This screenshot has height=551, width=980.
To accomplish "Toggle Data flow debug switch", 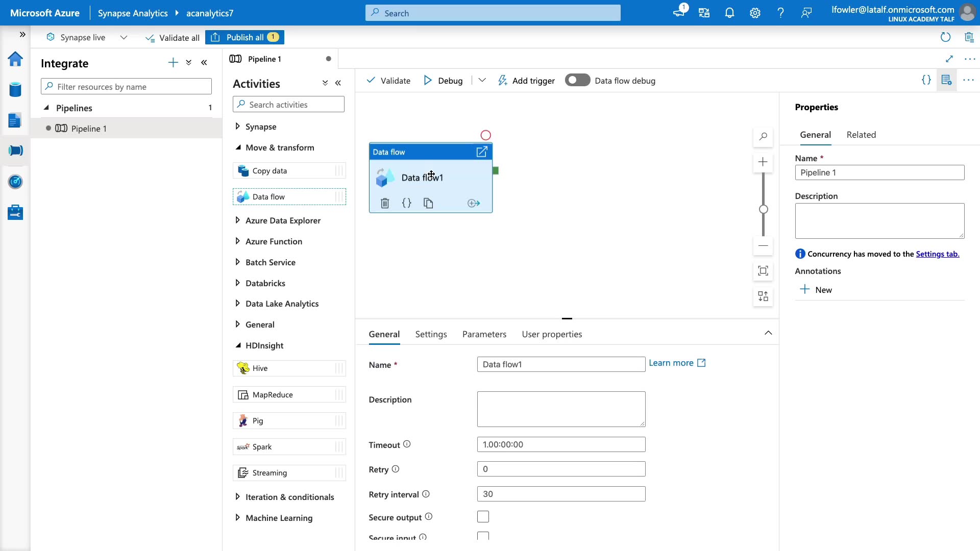I will click(577, 81).
